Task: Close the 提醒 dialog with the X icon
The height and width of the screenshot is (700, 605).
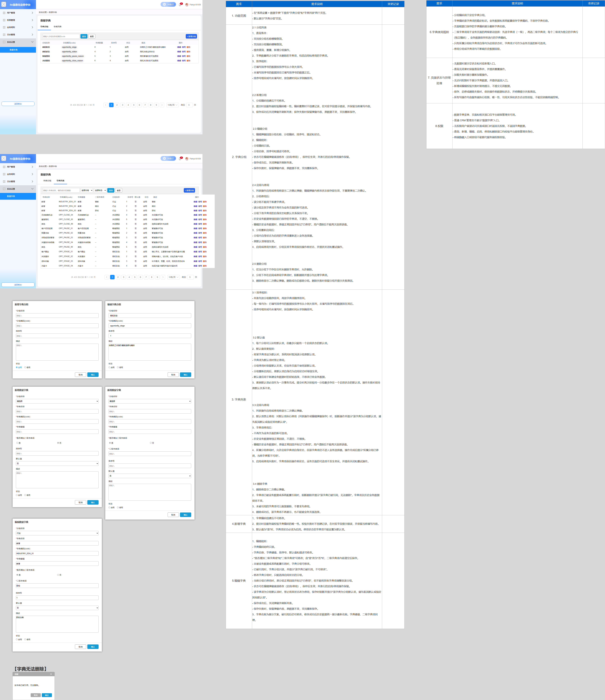Action: coord(51,674)
